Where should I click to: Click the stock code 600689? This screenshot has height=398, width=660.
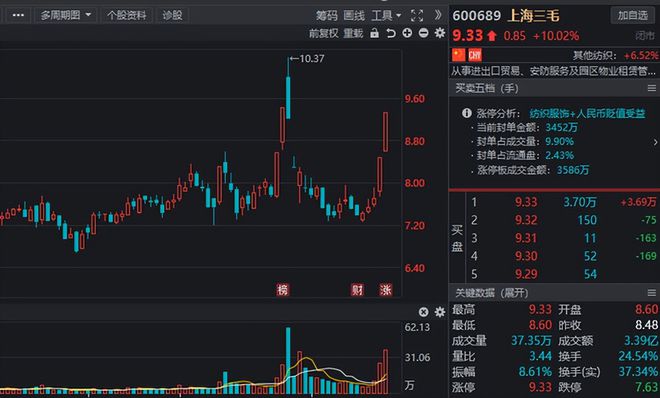(476, 16)
